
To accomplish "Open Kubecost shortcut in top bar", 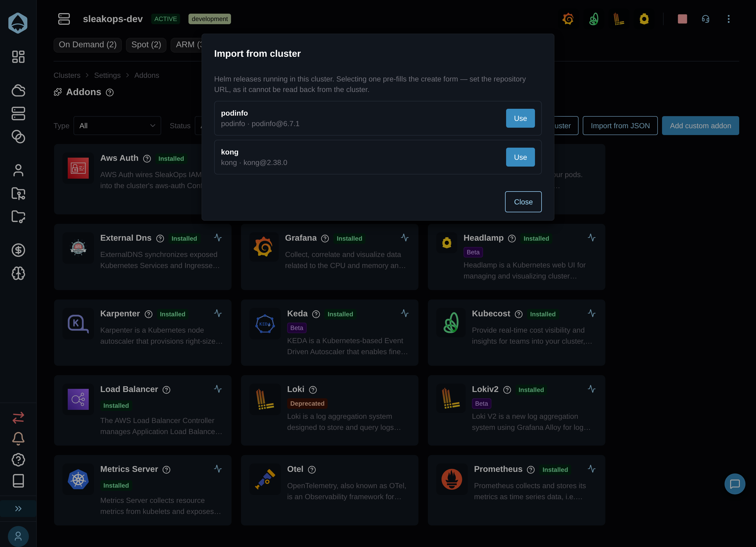I will [x=594, y=19].
